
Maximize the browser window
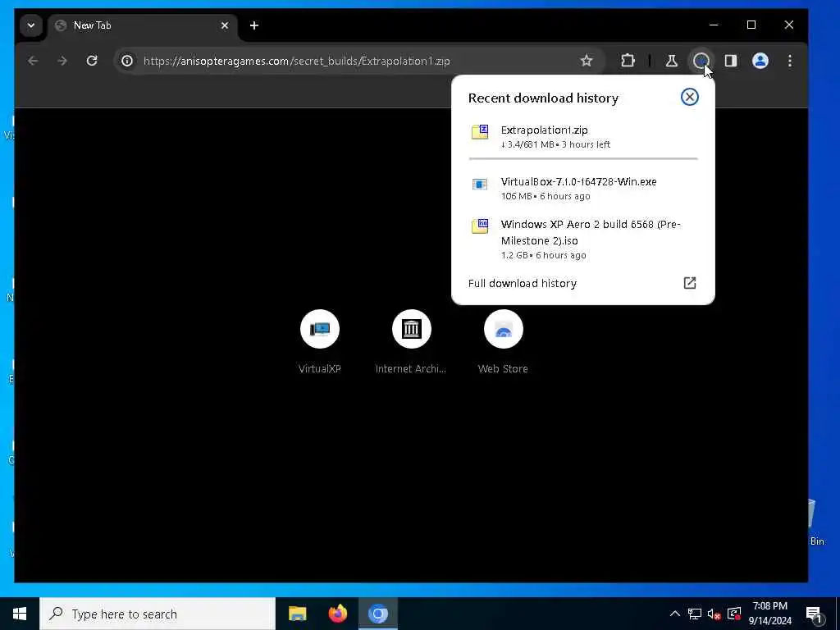(751, 25)
